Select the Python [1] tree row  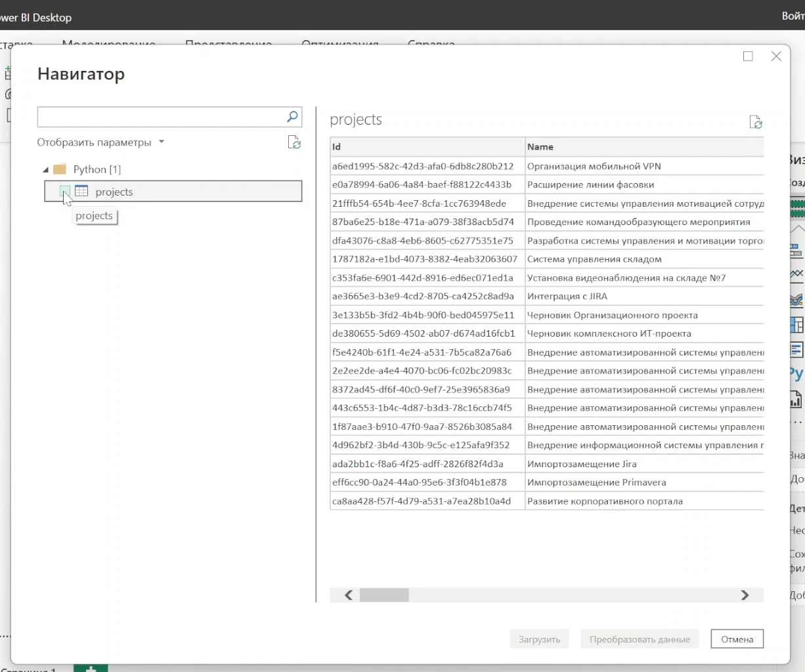click(x=97, y=169)
